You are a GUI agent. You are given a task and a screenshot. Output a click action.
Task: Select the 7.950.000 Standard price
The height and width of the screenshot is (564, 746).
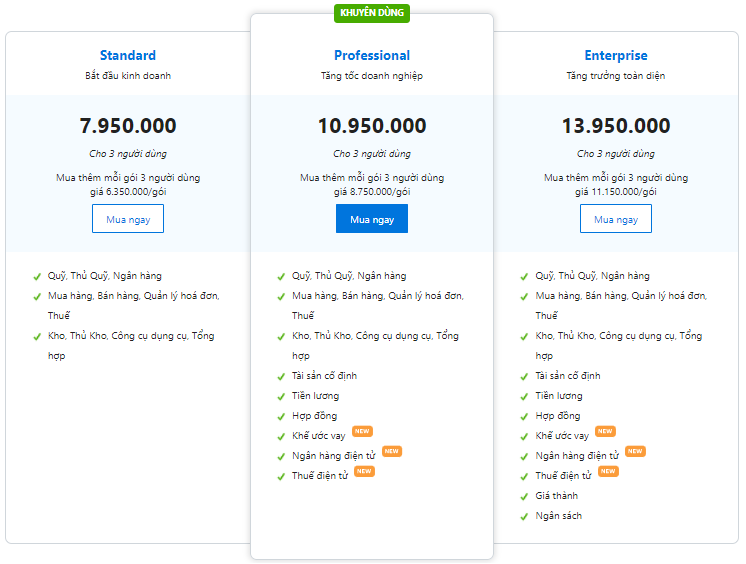pos(128,126)
